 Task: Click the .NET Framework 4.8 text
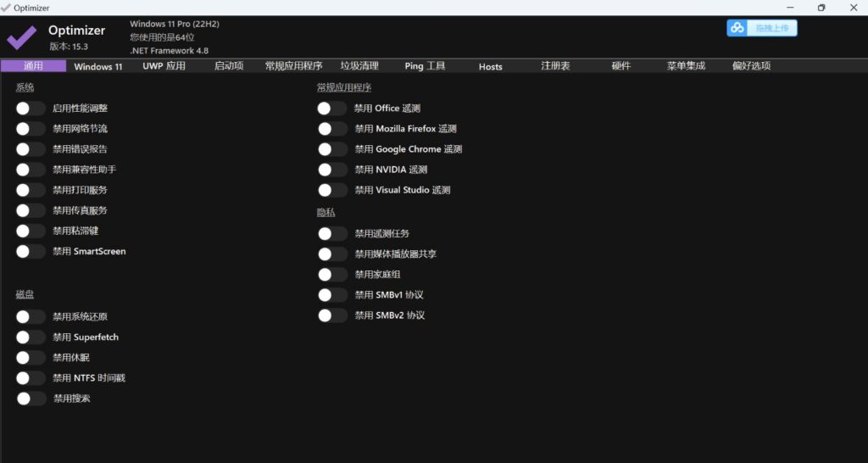coord(170,50)
